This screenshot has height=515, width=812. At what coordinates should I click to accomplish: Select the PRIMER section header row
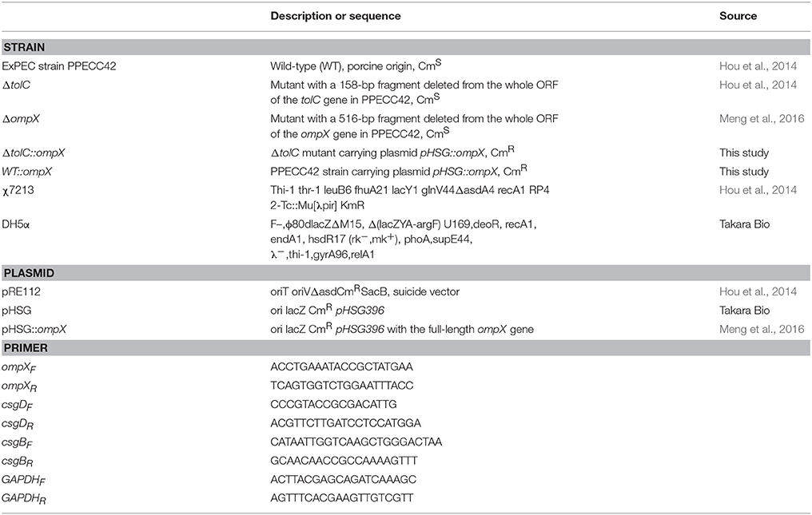tap(405, 348)
